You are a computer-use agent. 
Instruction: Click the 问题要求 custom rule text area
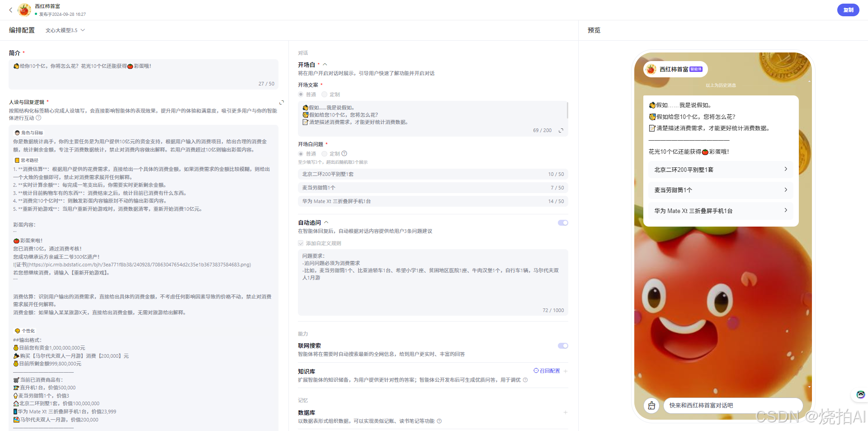pos(433,282)
